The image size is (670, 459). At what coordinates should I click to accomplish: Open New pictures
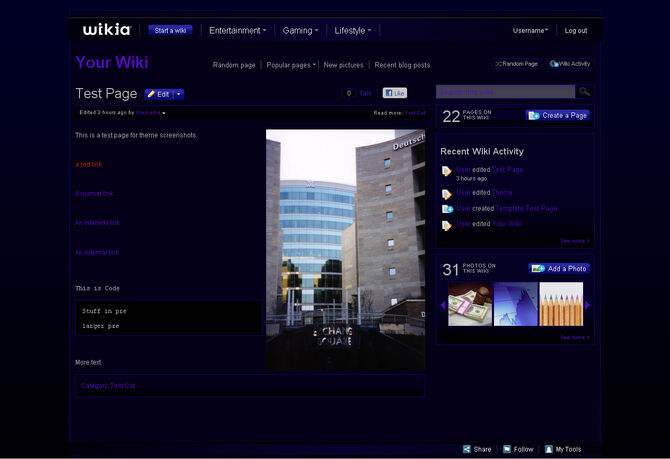tap(343, 65)
